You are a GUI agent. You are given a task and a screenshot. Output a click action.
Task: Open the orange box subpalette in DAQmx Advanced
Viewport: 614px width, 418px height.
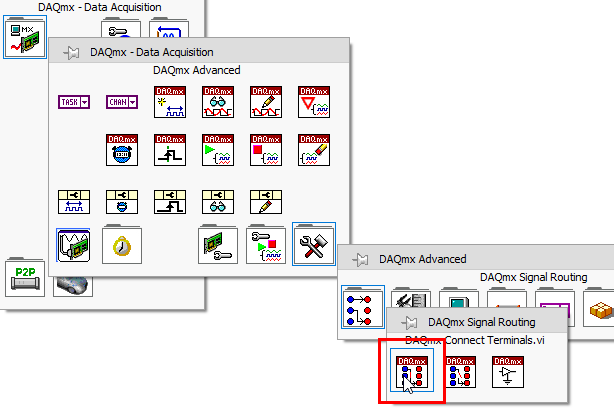pos(599,307)
